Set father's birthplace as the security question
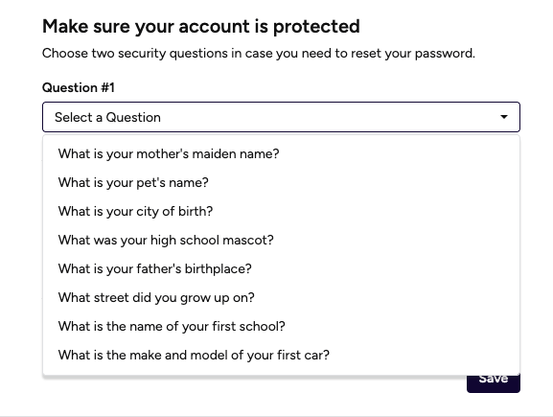Viewport: 553px width, 417px height. (281, 269)
